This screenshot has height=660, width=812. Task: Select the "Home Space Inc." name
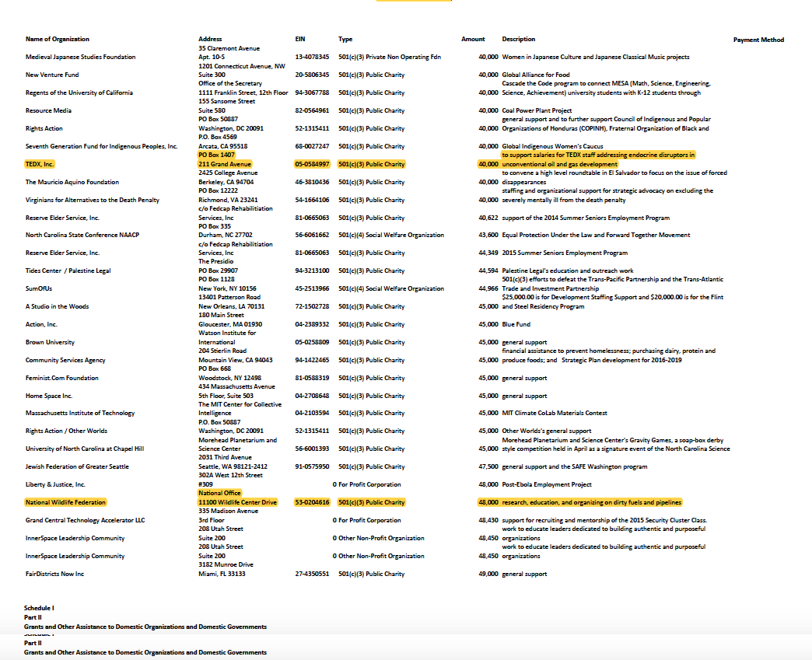(49, 396)
